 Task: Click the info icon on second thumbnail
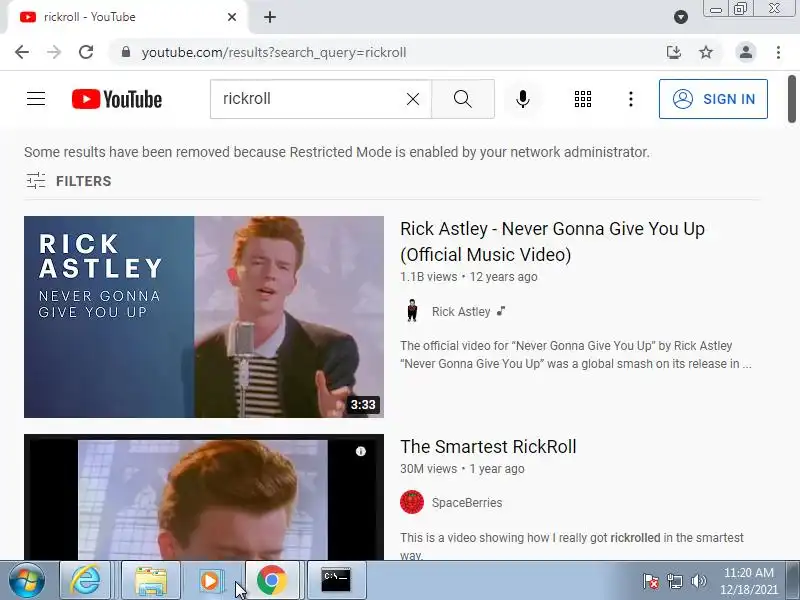(x=361, y=451)
